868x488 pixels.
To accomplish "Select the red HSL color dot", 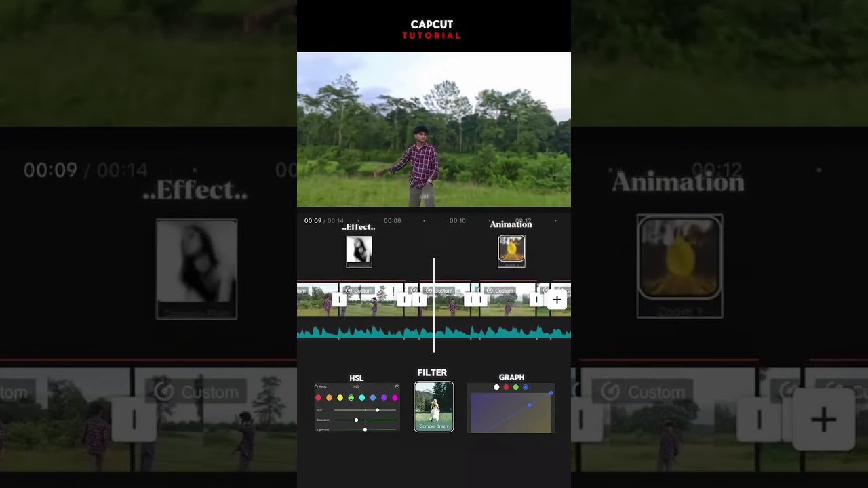I will pos(318,398).
